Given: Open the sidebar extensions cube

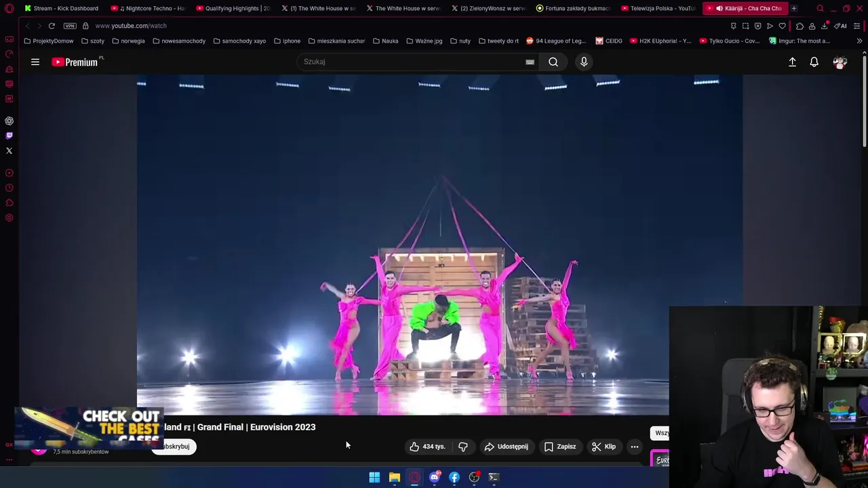Looking at the screenshot, I should point(9,203).
